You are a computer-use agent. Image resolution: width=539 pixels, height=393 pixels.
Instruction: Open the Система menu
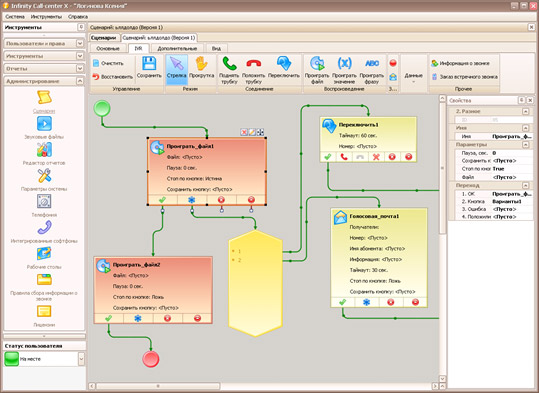15,17
